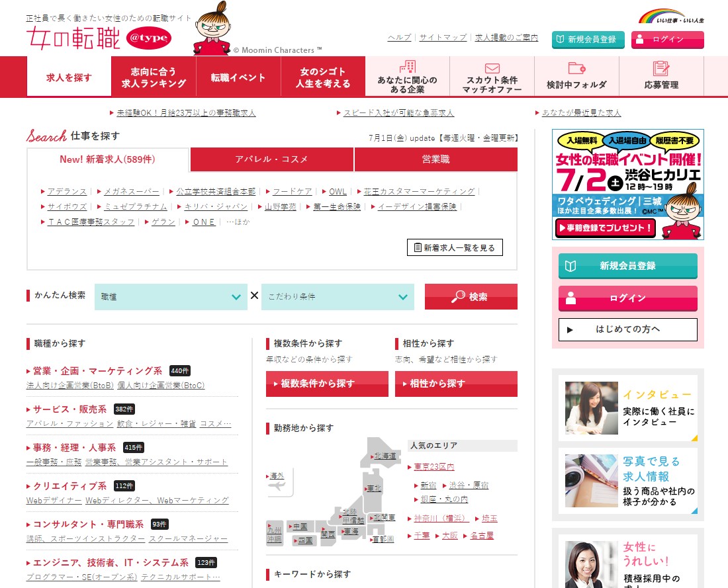Open 第一生命保険 company link
Screen dimensions: 728x588
(337, 206)
